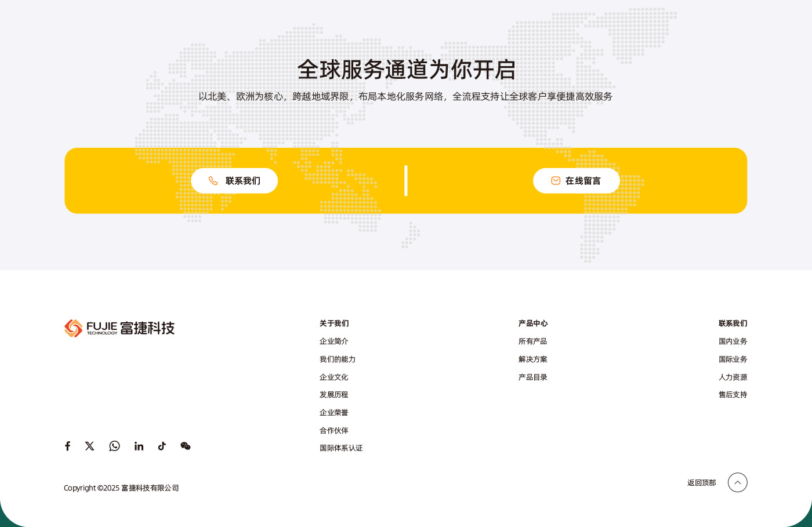The width and height of the screenshot is (812, 527).
Task: Click the X (Twitter) social icon
Action: [90, 446]
